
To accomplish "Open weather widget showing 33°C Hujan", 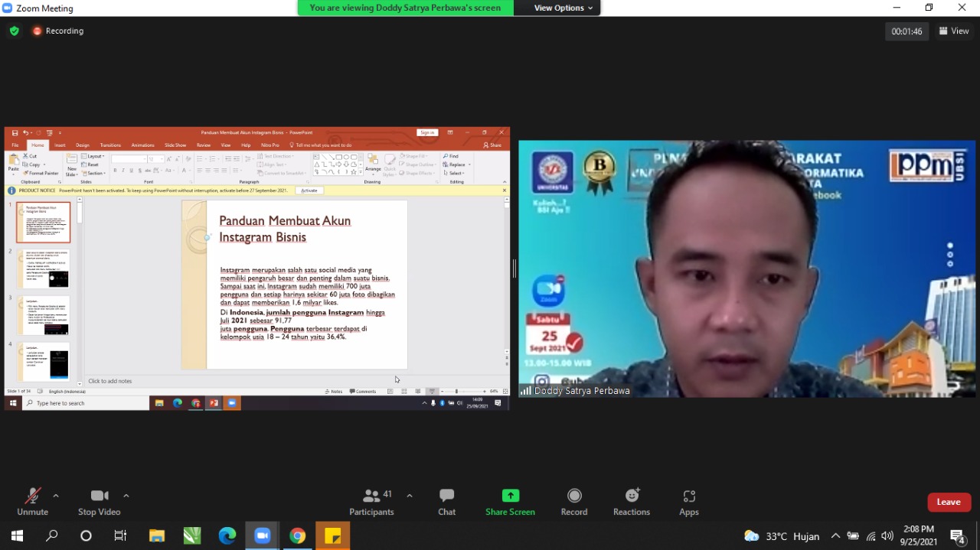I will 782,536.
